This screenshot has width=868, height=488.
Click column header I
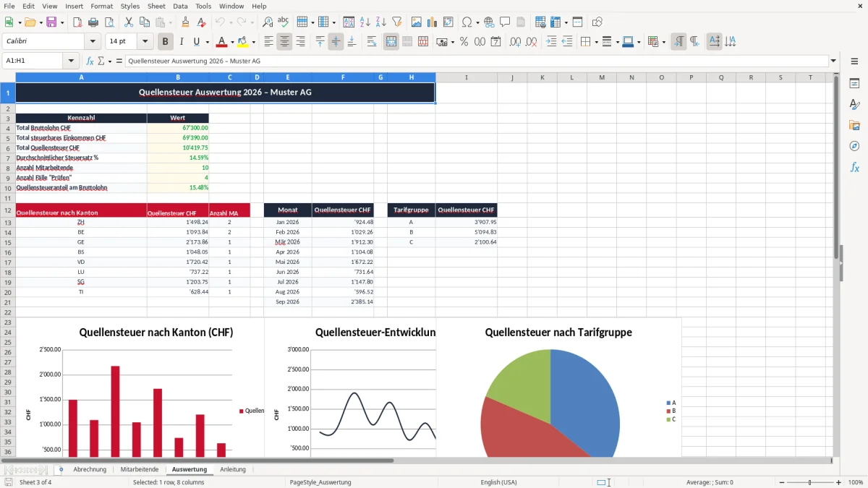(466, 77)
